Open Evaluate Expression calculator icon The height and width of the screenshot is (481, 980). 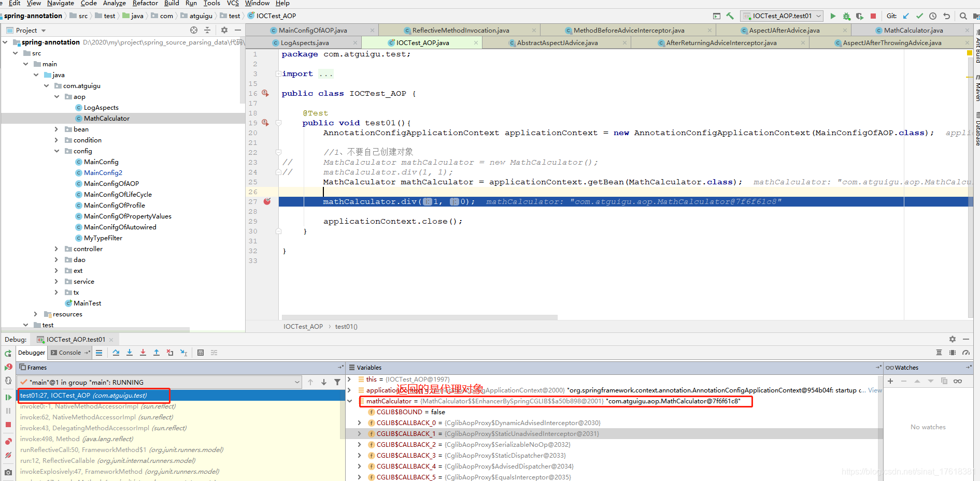201,353
